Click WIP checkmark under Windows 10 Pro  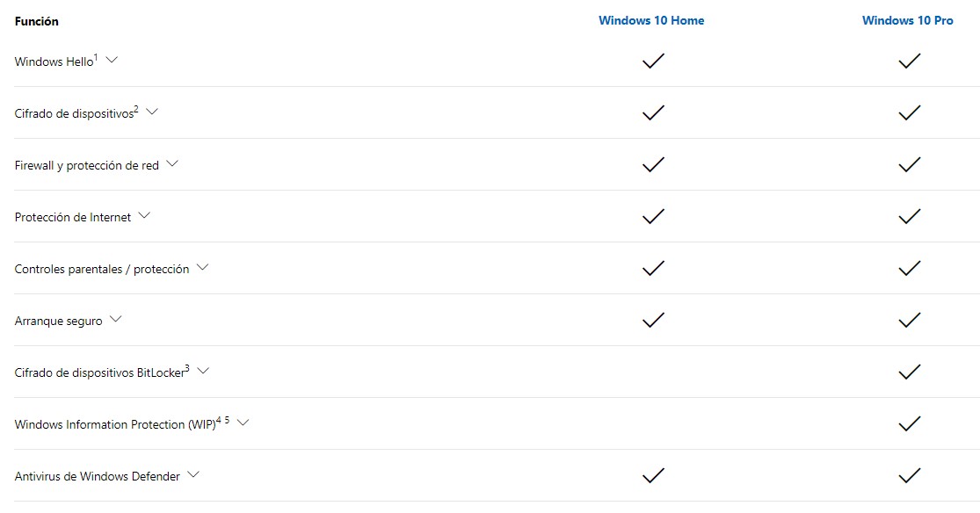pos(910,423)
